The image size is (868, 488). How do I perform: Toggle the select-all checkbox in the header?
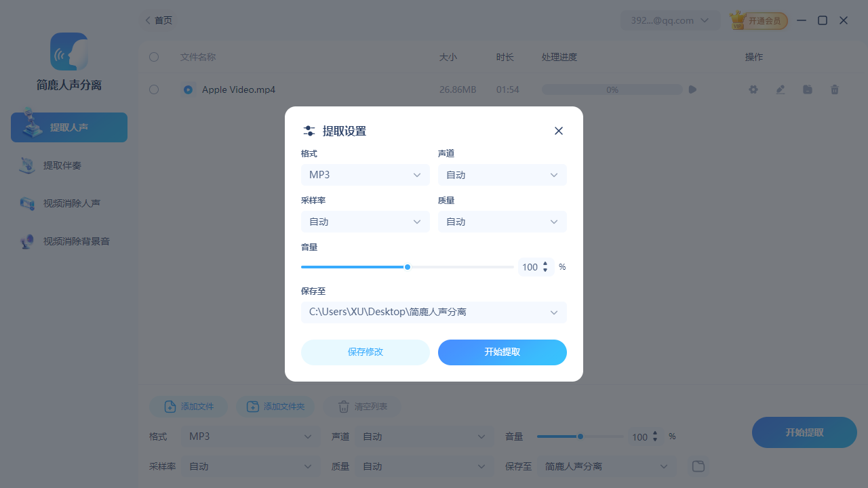pos(154,57)
